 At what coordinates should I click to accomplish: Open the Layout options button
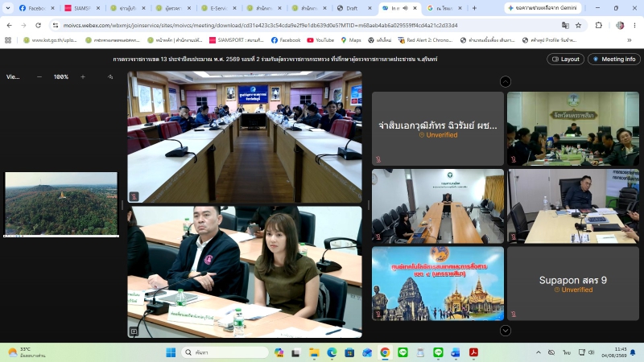tap(565, 59)
